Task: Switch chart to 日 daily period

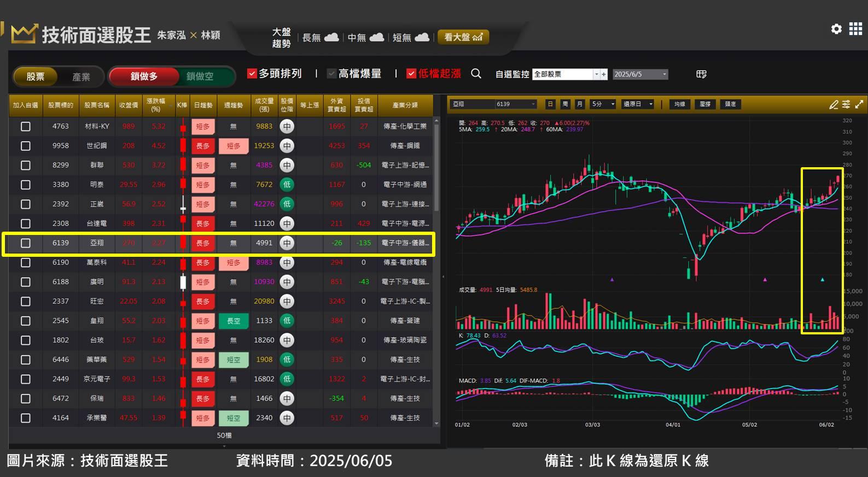Action: [x=550, y=104]
